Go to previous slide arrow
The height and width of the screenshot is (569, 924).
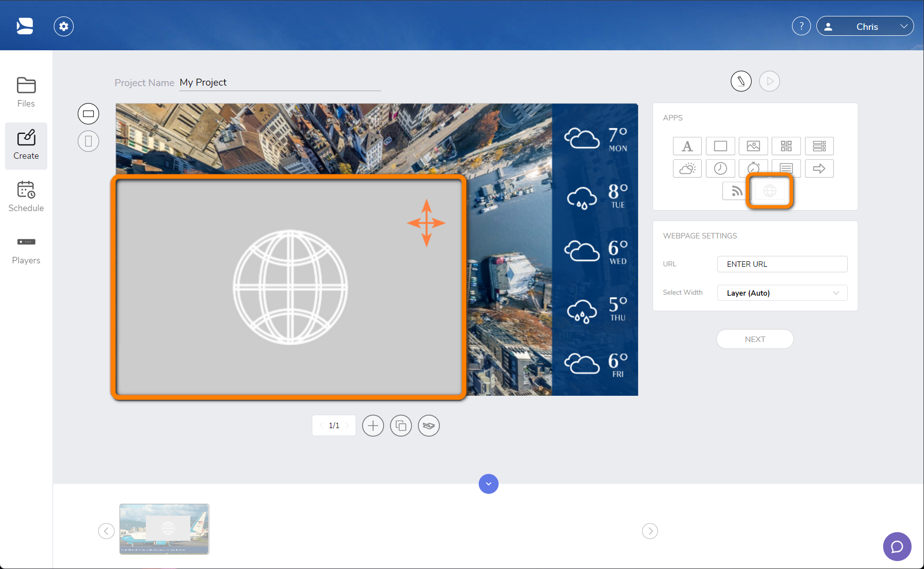click(321, 426)
